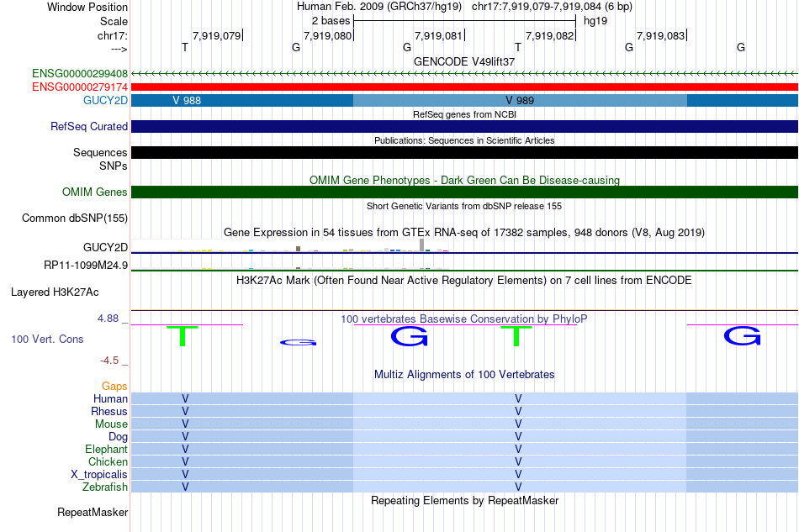Screen dimensions: 799x532
Task: Open the OMIM Genes track label
Action: click(94, 192)
